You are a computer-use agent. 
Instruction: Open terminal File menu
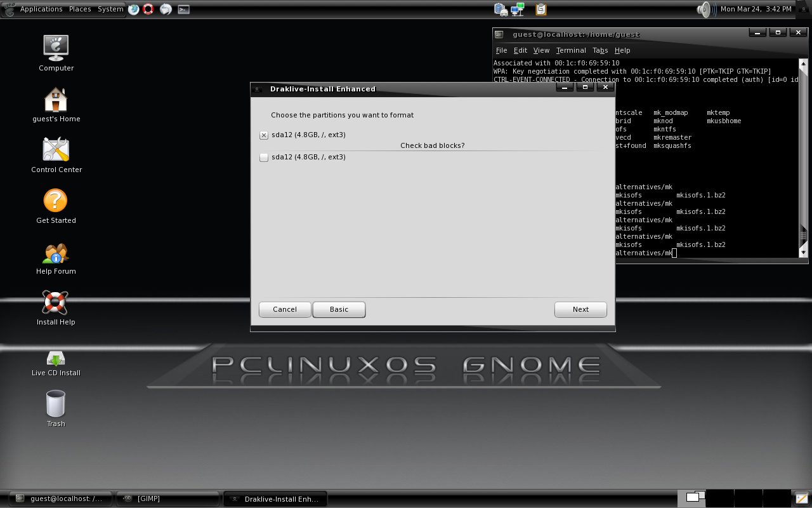(x=501, y=50)
